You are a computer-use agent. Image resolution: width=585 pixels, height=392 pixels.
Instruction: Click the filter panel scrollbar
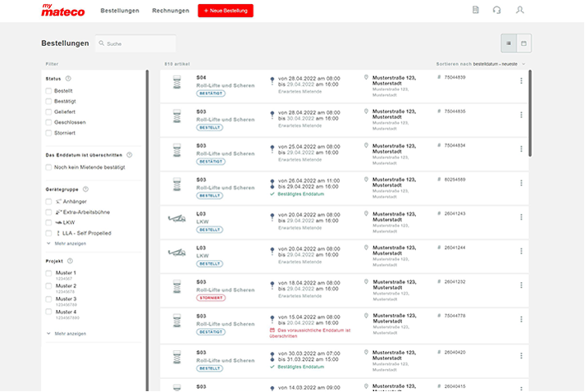pyautogui.click(x=147, y=230)
